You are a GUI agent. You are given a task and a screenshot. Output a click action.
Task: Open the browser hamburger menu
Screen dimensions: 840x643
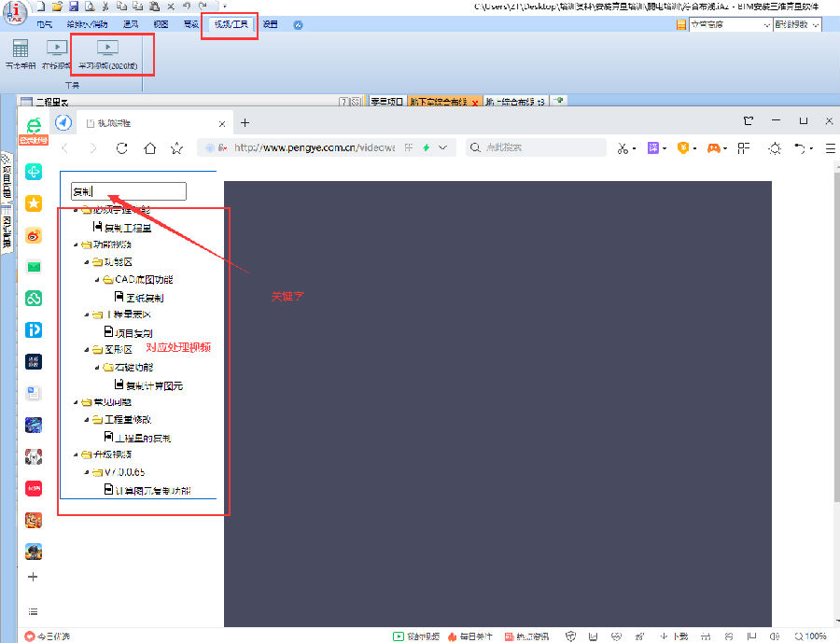click(x=830, y=147)
